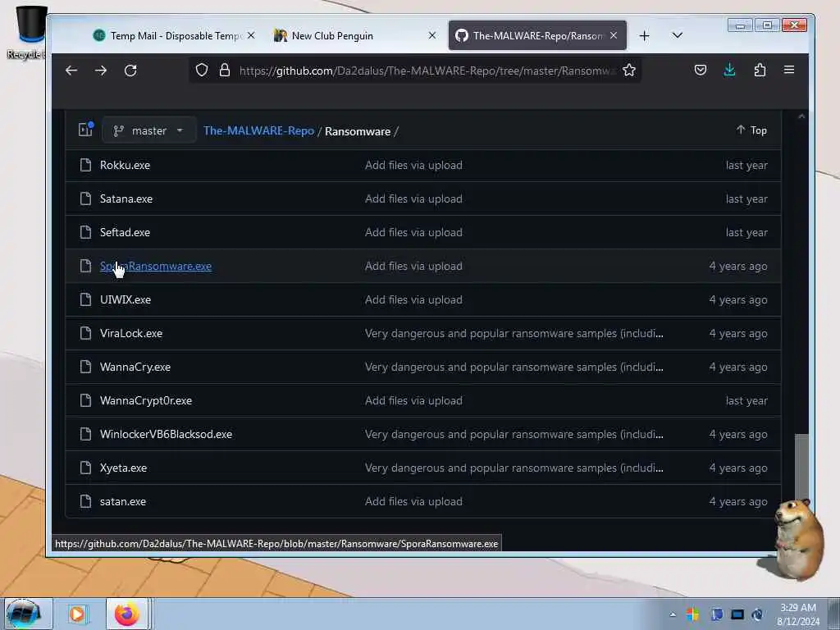Click the file icon beside Xyeta.exe
The height and width of the screenshot is (630, 840).
(x=85, y=468)
